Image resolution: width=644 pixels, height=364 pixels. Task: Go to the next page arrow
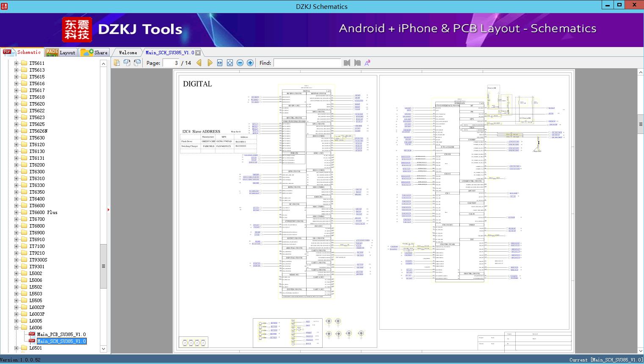[210, 63]
